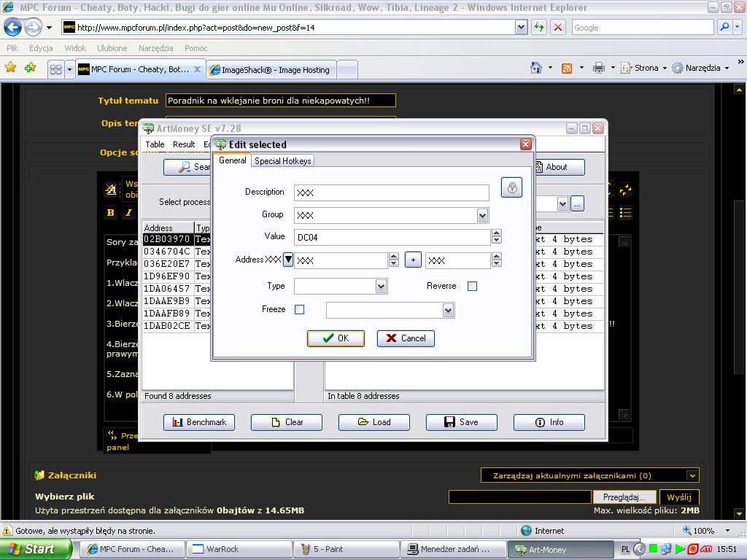Open the Ulubione menu in IE
The height and width of the screenshot is (560, 747).
point(112,48)
